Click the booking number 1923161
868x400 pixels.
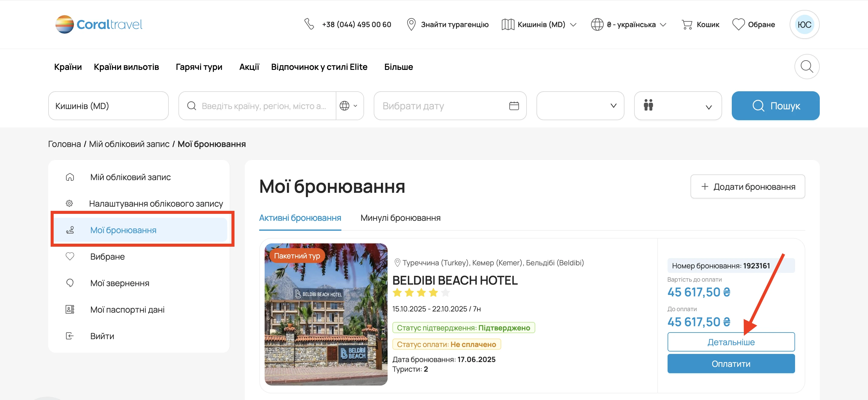(756, 266)
